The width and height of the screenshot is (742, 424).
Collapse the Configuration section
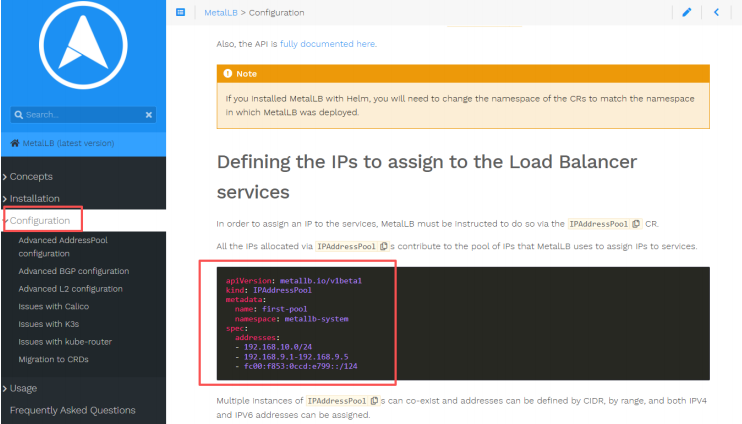click(40, 220)
